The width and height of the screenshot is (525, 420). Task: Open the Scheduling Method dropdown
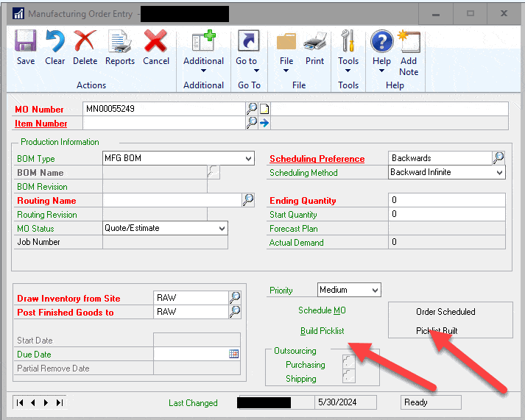pos(499,172)
